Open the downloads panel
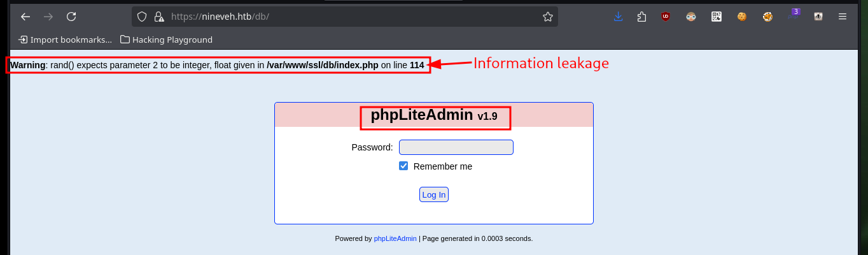Screen dimensions: 868x255 (618, 17)
